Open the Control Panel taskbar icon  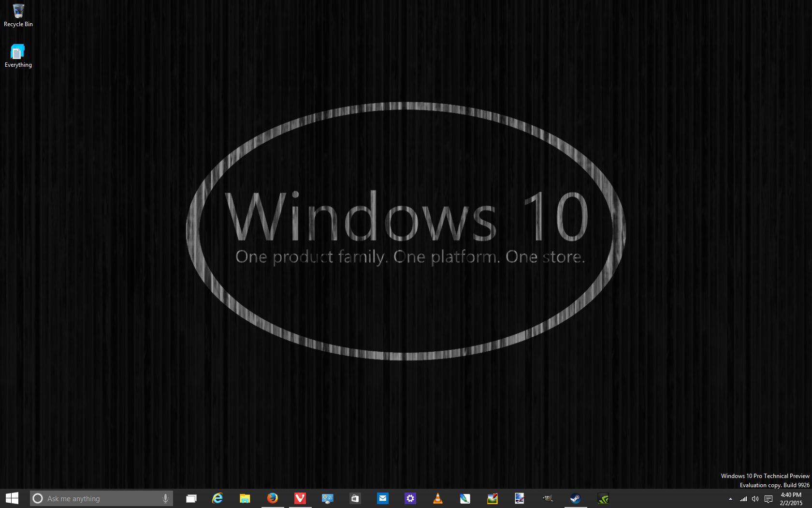click(x=328, y=498)
